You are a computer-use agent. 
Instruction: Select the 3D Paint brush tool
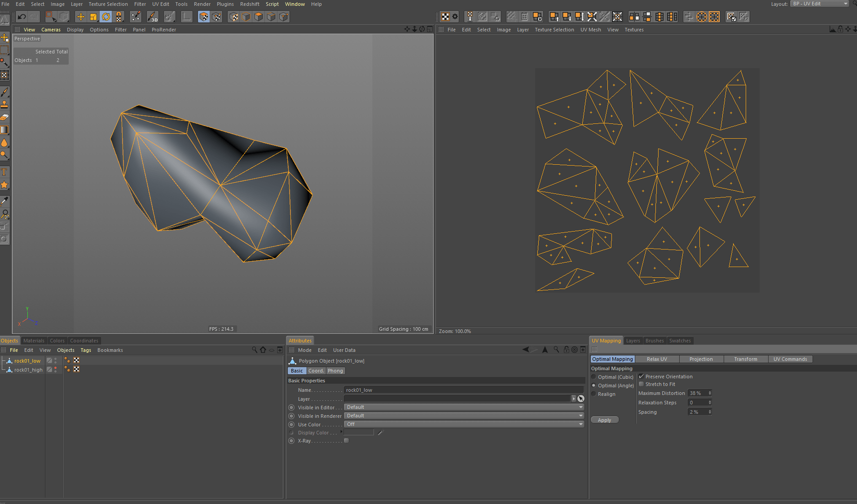click(x=153, y=17)
